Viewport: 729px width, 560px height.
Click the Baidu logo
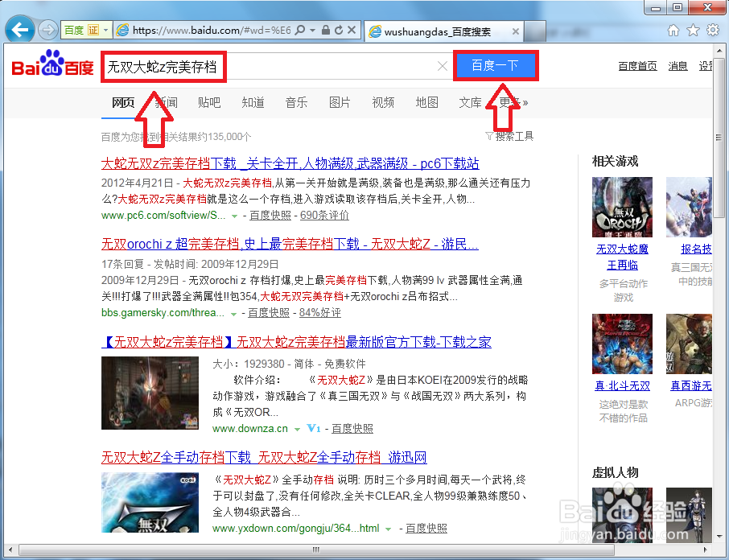click(x=52, y=64)
